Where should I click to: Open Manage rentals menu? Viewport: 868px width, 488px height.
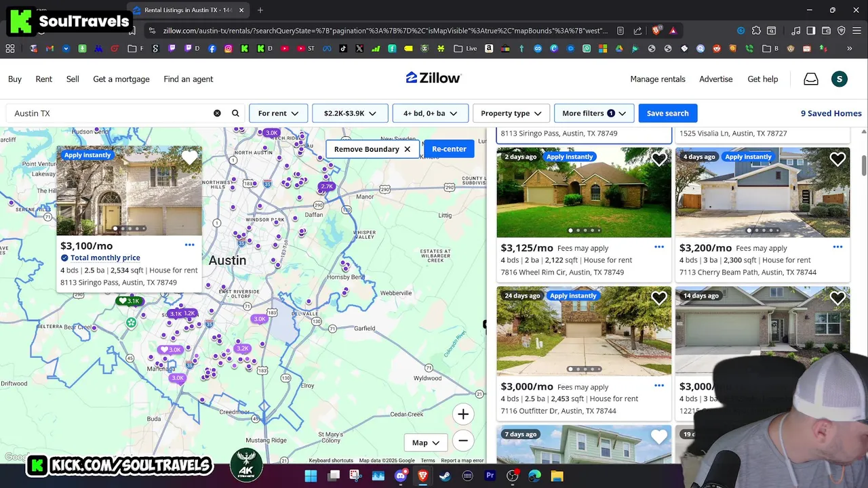tap(658, 79)
